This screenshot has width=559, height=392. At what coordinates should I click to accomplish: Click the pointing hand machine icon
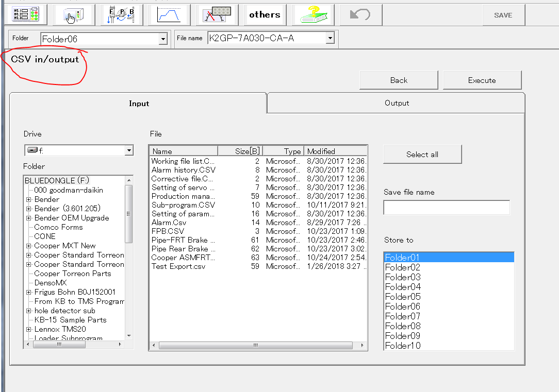coord(73,15)
